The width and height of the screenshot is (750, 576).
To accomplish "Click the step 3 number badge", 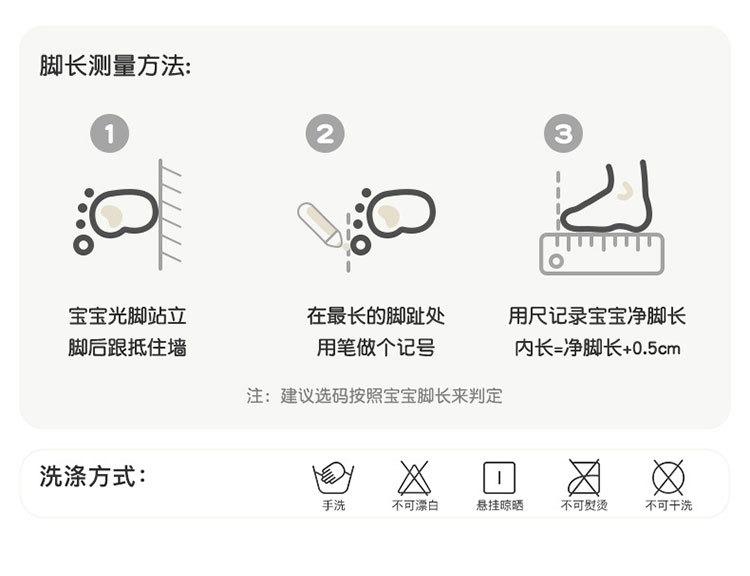I will pos(563,133).
